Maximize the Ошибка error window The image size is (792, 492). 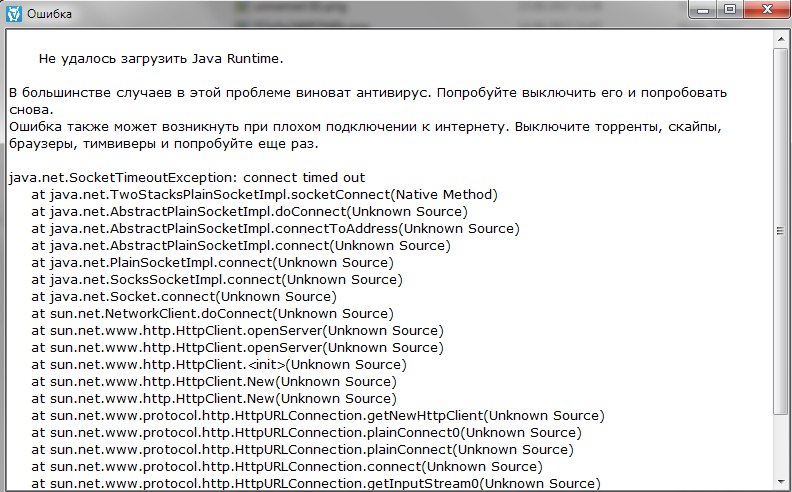(730, 10)
